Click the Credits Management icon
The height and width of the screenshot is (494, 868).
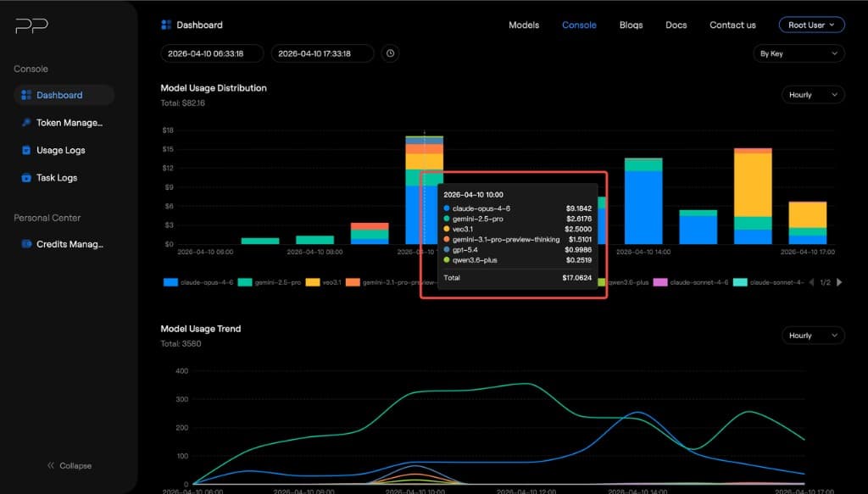click(26, 244)
